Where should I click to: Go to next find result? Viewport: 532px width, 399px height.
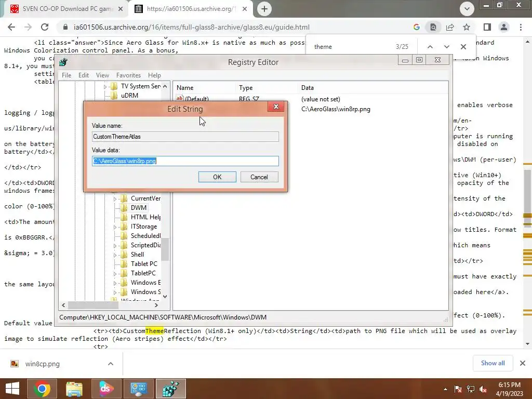[x=446, y=47]
